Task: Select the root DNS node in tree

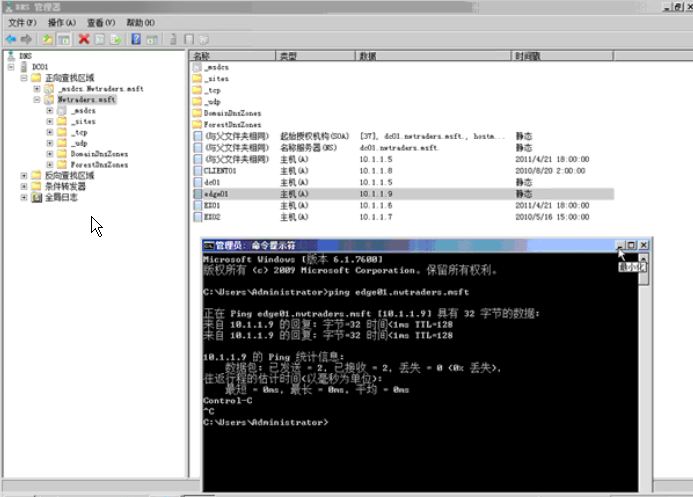Action: (x=25, y=56)
